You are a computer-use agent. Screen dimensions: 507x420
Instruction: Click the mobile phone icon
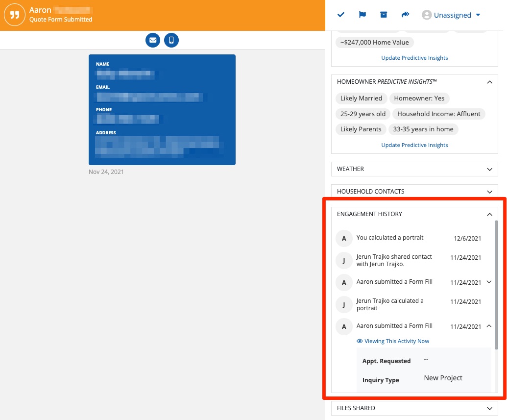171,40
